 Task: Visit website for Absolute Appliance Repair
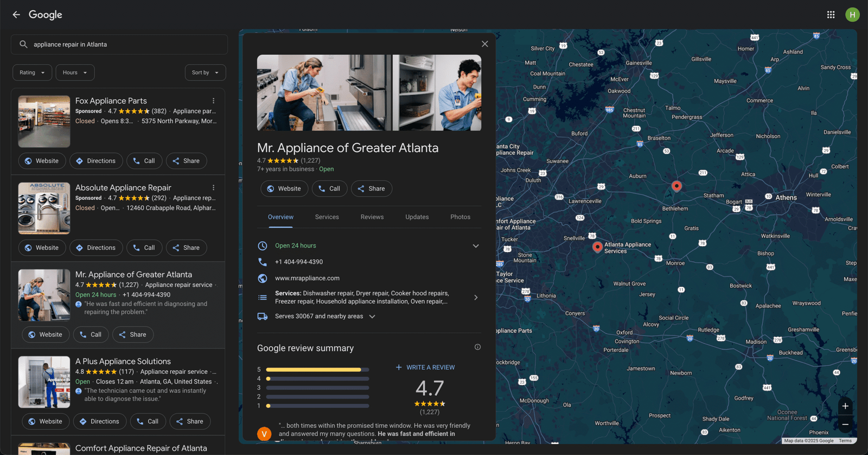point(42,248)
